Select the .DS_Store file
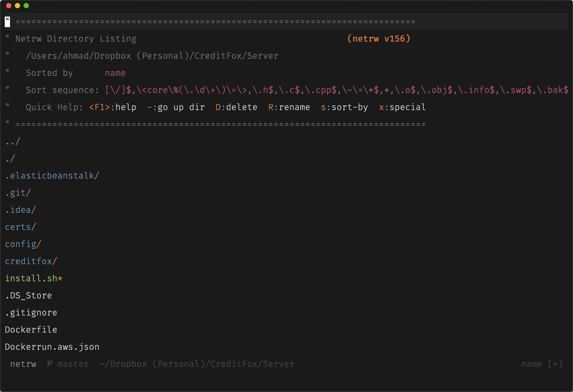 coord(29,296)
